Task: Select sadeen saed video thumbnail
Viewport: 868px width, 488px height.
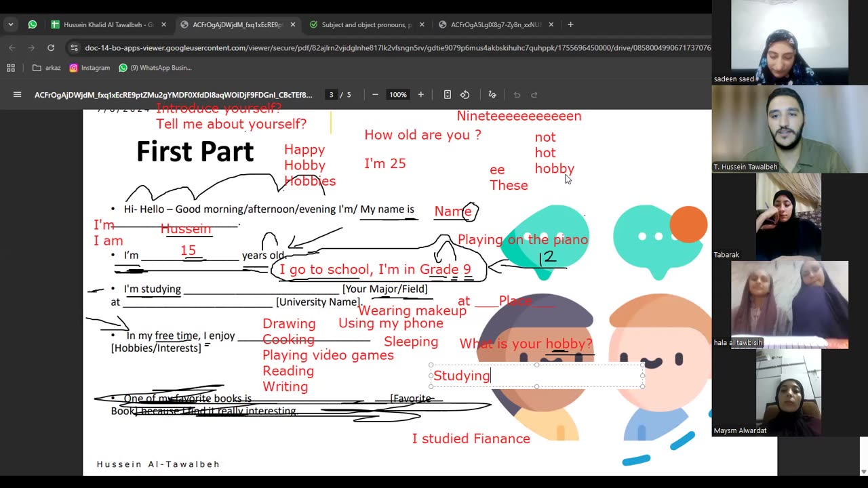Action: (x=790, y=42)
